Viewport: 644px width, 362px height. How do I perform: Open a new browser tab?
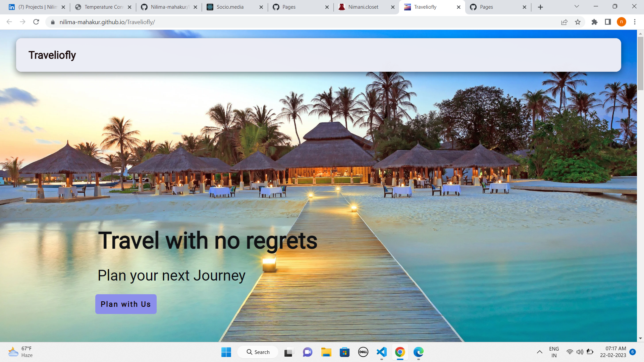click(540, 7)
